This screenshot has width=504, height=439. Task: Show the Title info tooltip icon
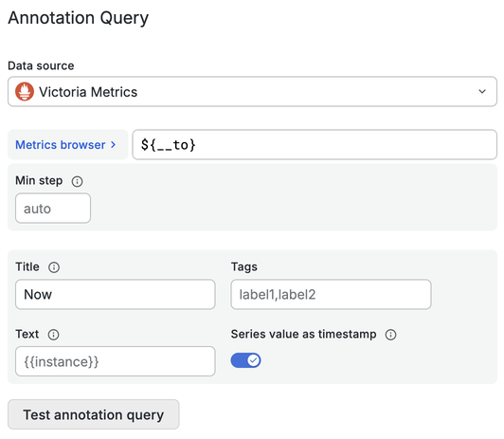54,267
